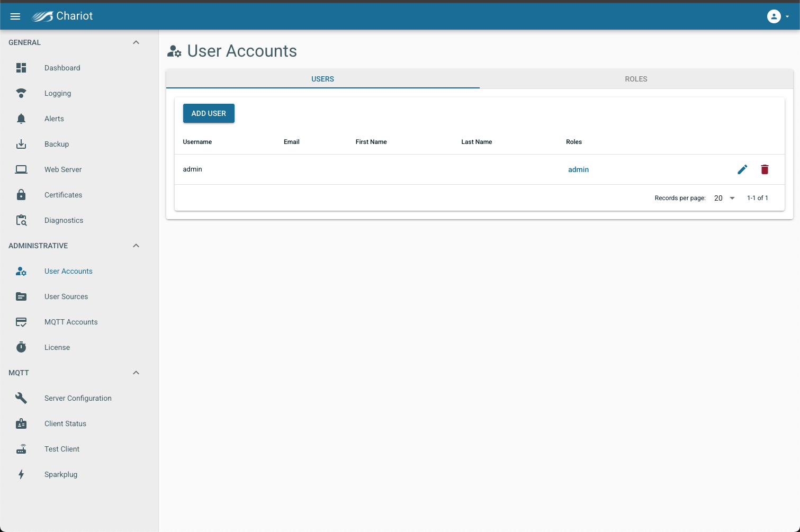Click the Server Configuration wrench icon

pyautogui.click(x=21, y=398)
